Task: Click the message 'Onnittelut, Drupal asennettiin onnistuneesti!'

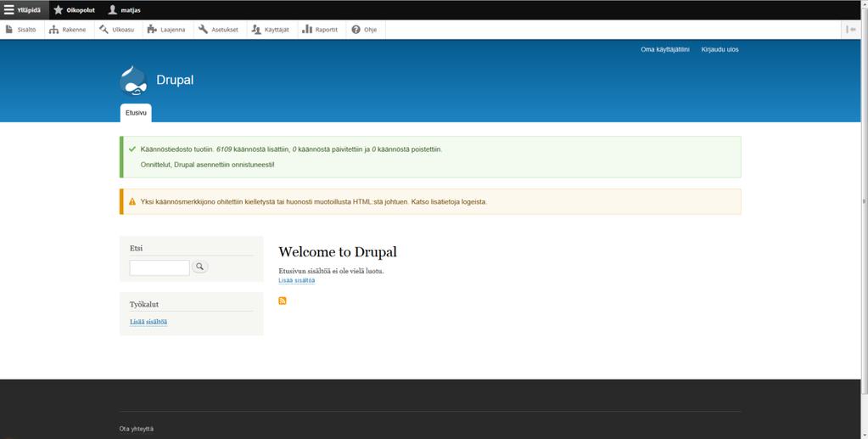Action: click(208, 165)
